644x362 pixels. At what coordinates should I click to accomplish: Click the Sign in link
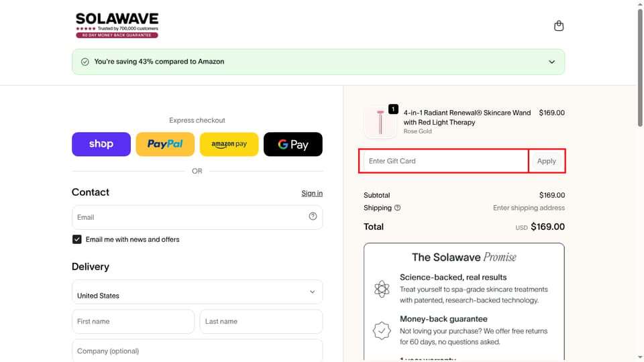click(312, 193)
